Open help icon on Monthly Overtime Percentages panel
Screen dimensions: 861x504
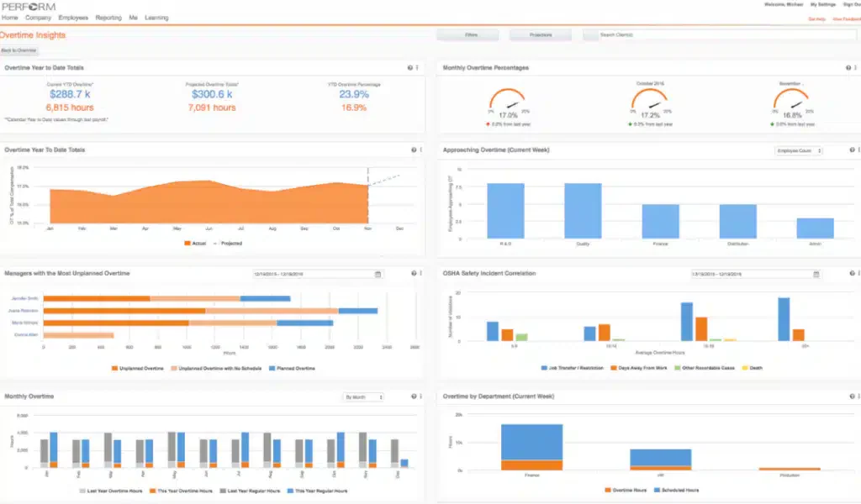[x=848, y=68]
